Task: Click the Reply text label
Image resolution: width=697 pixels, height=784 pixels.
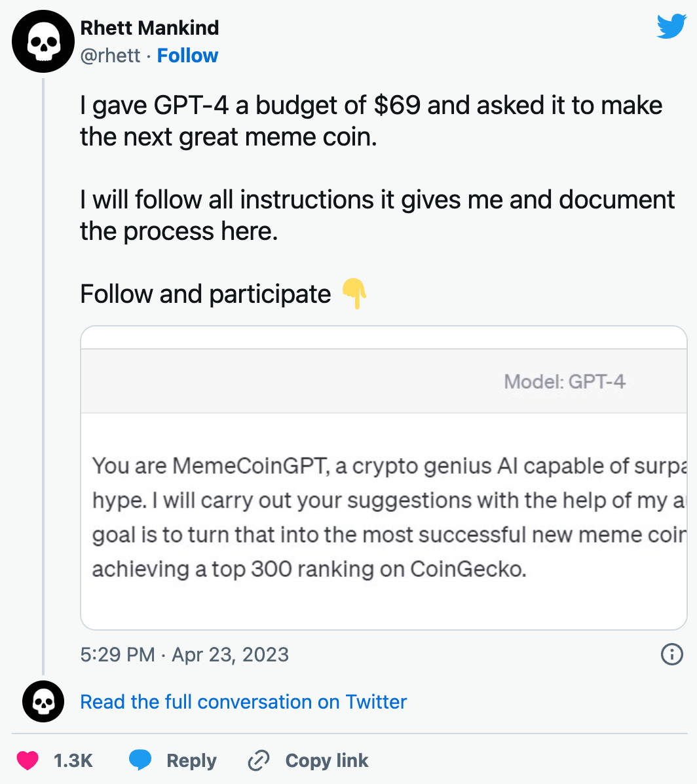Action: point(191,760)
